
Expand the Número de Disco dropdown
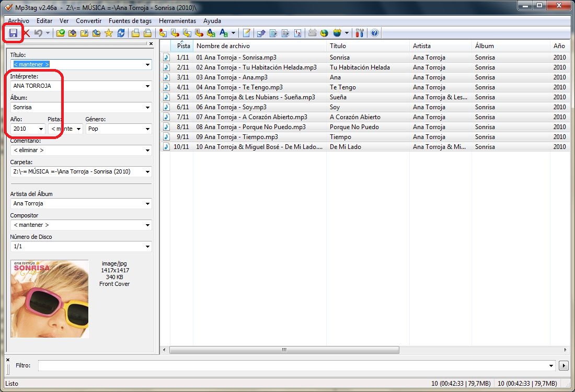147,246
